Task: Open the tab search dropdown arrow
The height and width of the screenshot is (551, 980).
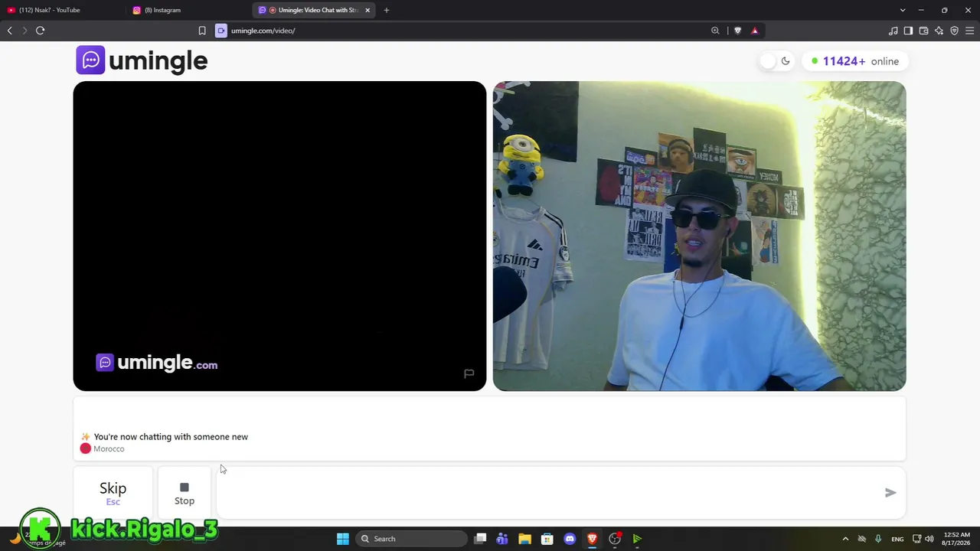Action: click(903, 10)
